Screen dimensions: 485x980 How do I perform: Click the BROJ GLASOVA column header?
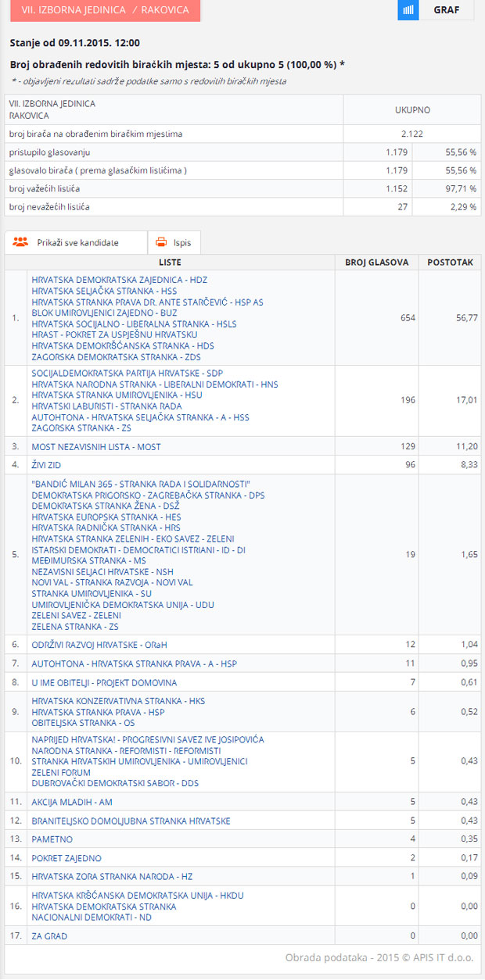pos(376,263)
